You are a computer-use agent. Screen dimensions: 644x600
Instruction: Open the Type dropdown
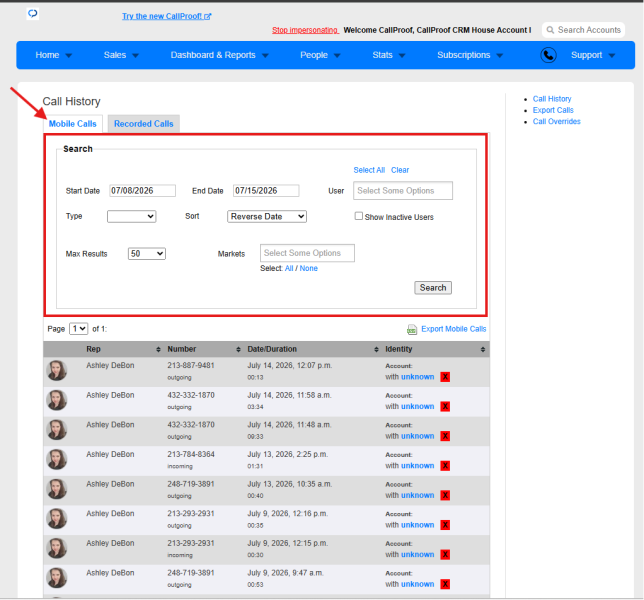[131, 216]
